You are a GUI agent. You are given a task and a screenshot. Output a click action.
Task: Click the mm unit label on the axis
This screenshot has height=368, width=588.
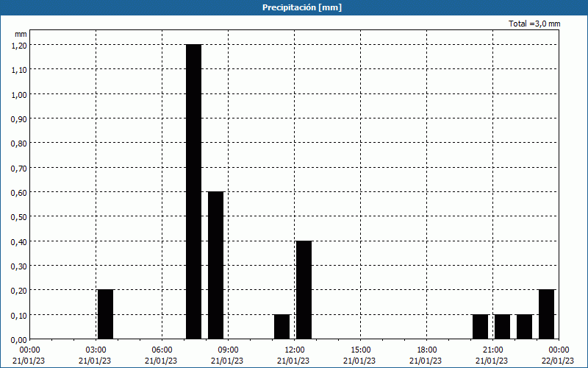pos(21,34)
